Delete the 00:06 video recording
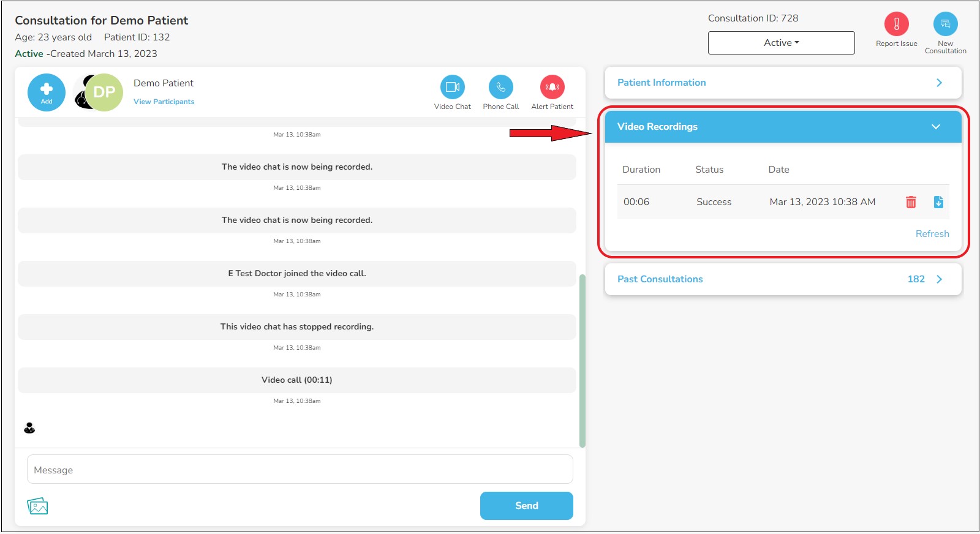This screenshot has height=534, width=980. pos(911,202)
